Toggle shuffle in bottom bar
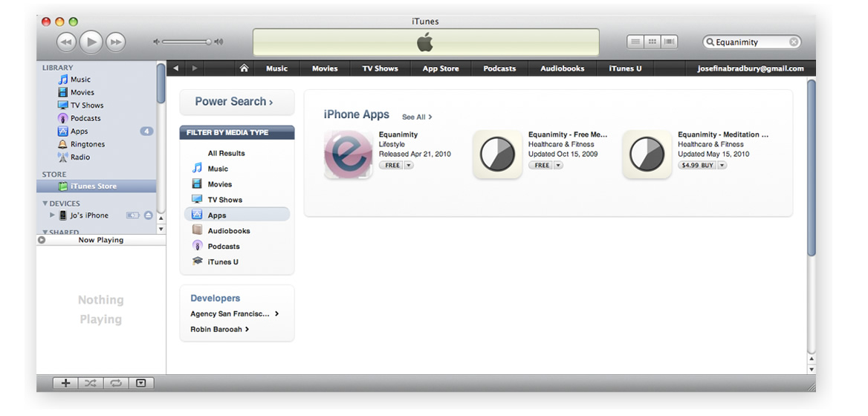Image resolution: width=868 pixels, height=416 pixels. (x=90, y=383)
